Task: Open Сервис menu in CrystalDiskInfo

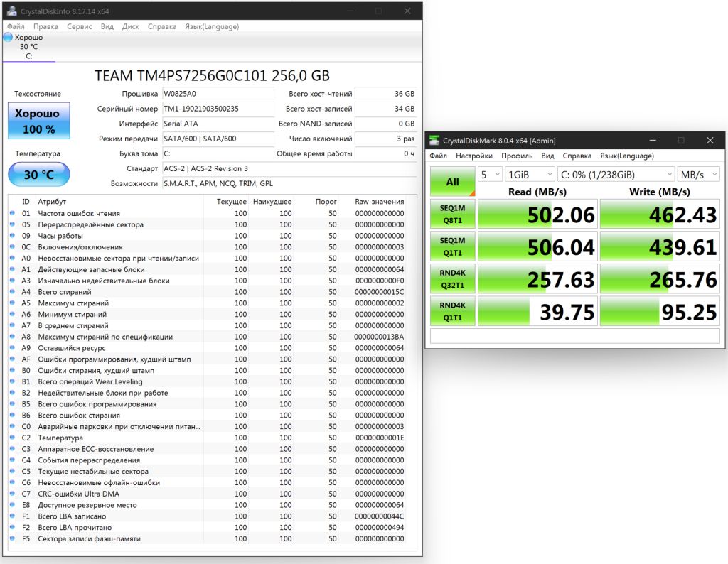Action: (80, 26)
